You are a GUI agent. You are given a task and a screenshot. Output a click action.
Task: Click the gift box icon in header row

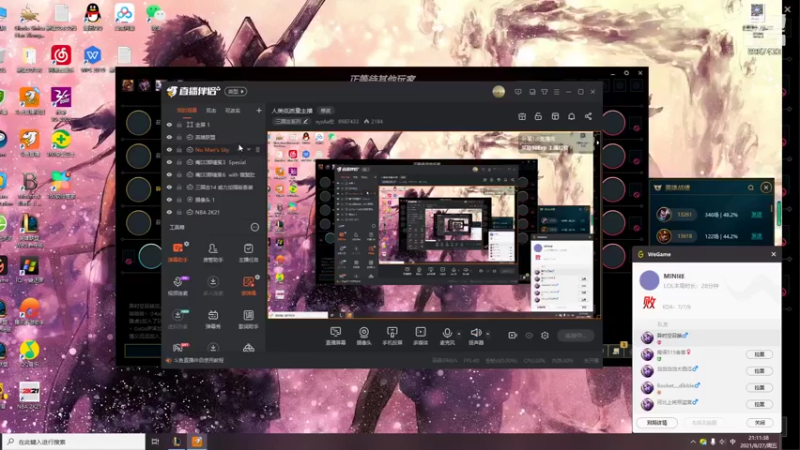522,116
